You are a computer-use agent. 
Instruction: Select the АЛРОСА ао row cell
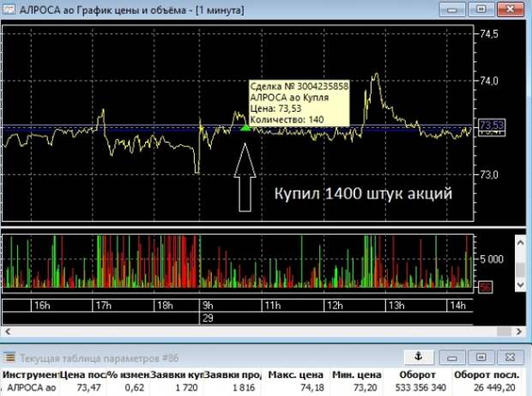tap(32, 387)
